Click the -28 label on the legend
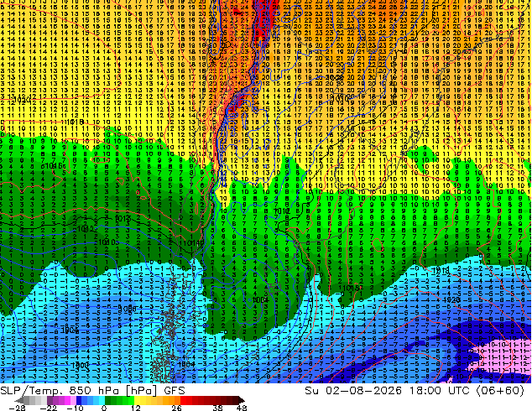The image size is (532, 411). pos(17,408)
